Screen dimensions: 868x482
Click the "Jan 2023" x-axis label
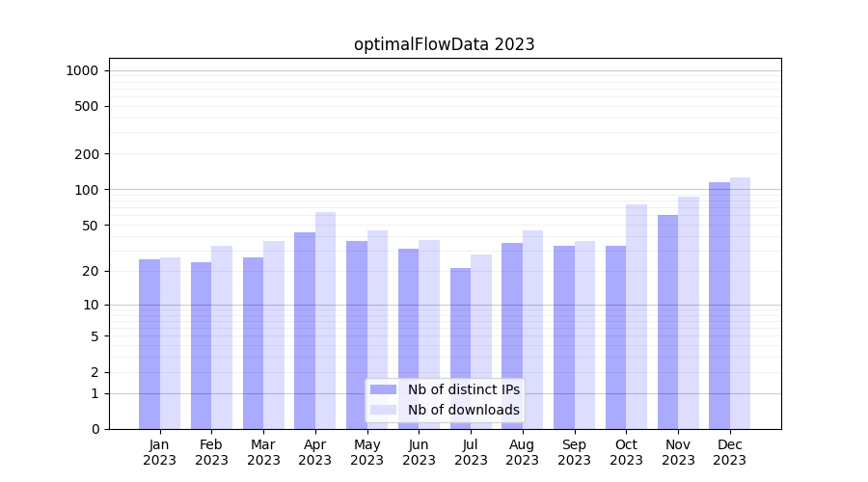click(x=160, y=452)
